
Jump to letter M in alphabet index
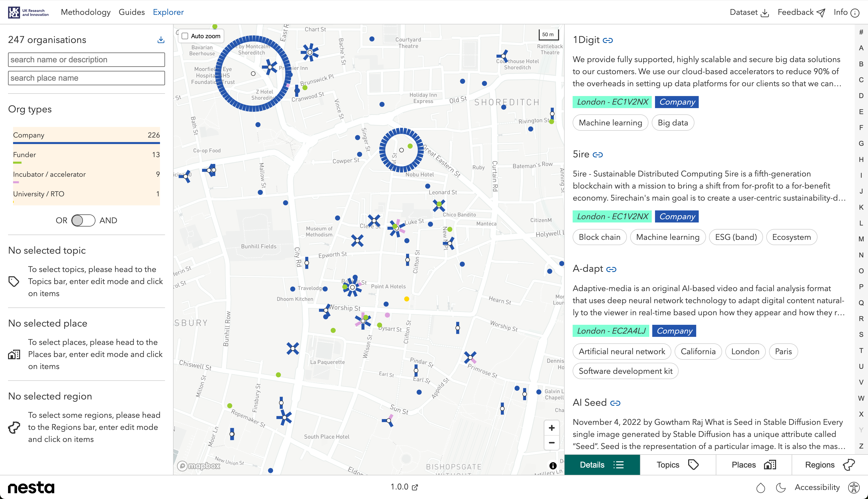[x=861, y=239]
